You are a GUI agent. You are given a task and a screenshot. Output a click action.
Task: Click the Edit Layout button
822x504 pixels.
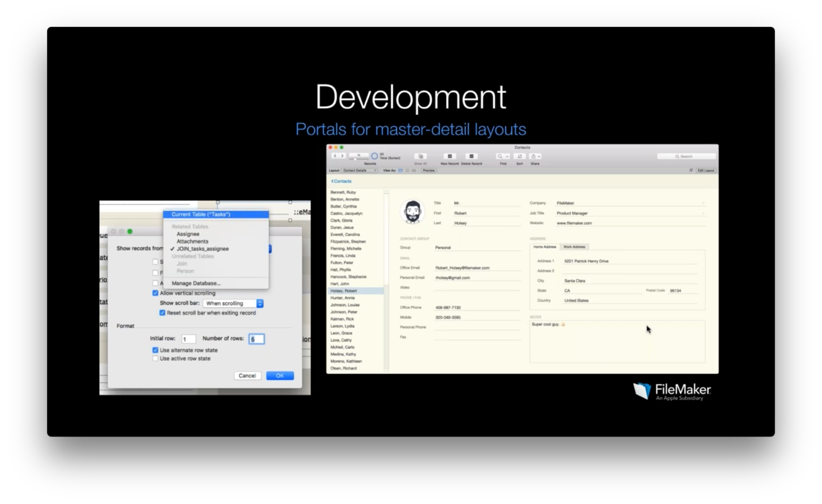(x=706, y=170)
